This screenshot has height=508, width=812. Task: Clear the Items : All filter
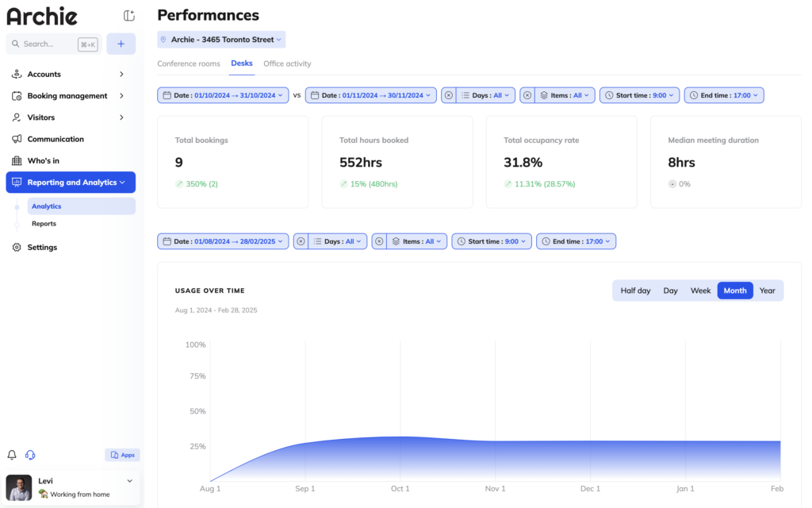click(527, 94)
